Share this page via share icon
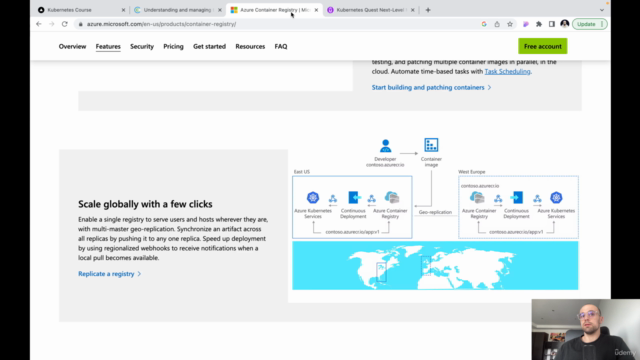 497,24
